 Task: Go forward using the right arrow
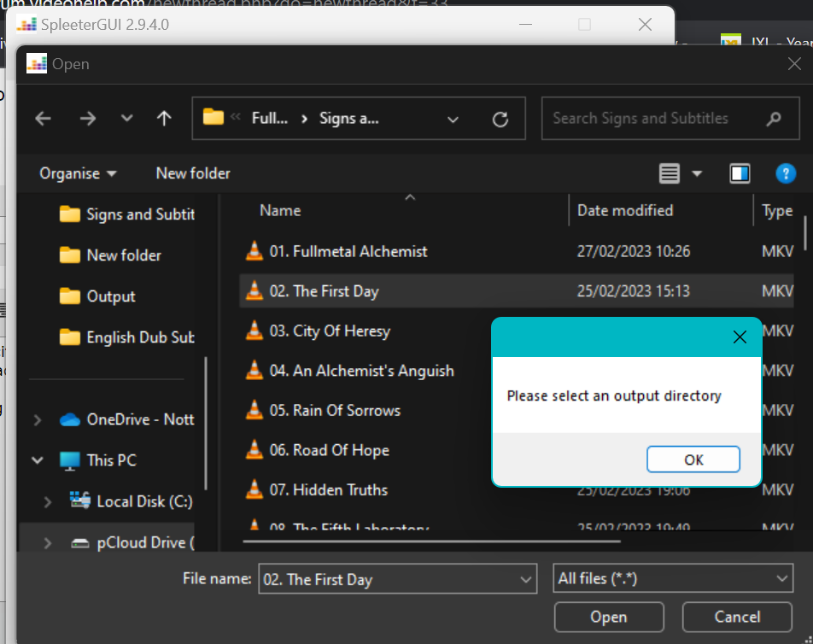(88, 119)
